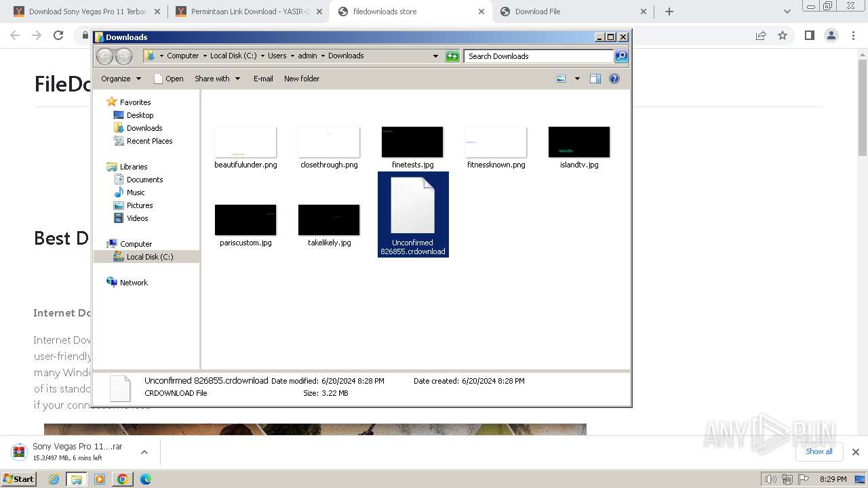Show the preview pane icon
The width and height of the screenshot is (868, 488).
coord(595,79)
